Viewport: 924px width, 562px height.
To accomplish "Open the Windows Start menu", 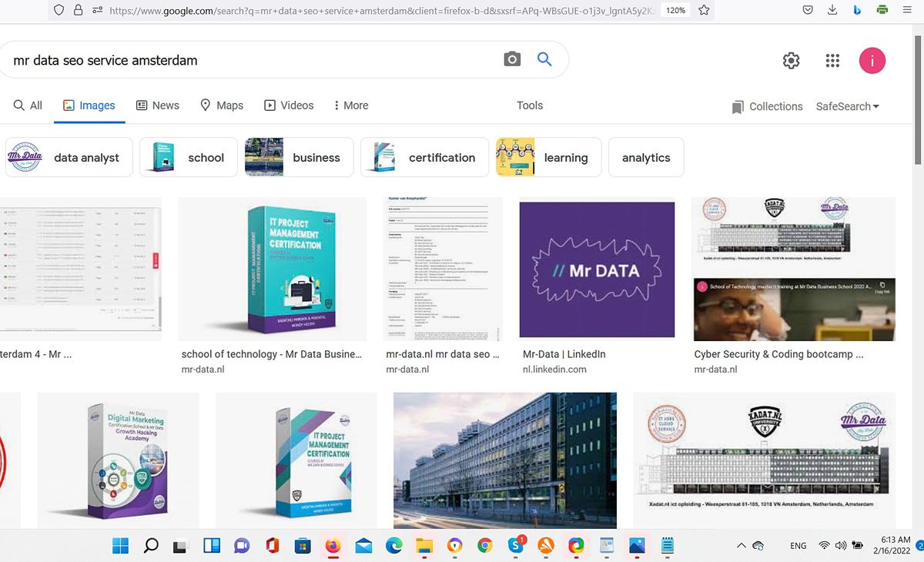I will point(121,546).
